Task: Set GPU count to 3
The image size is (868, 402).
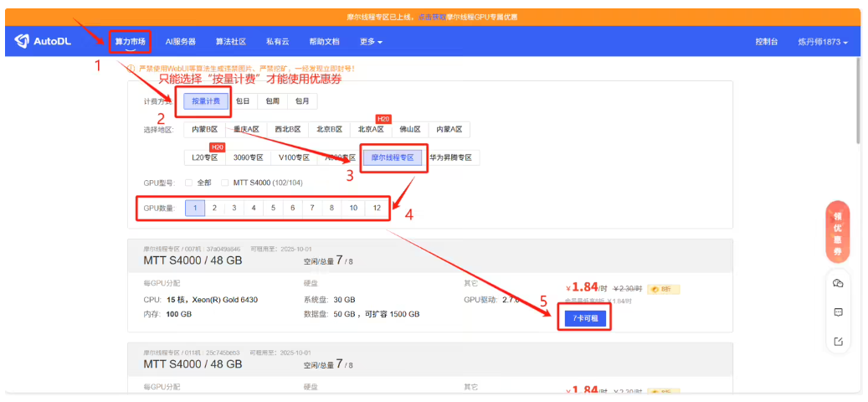Action: (234, 209)
